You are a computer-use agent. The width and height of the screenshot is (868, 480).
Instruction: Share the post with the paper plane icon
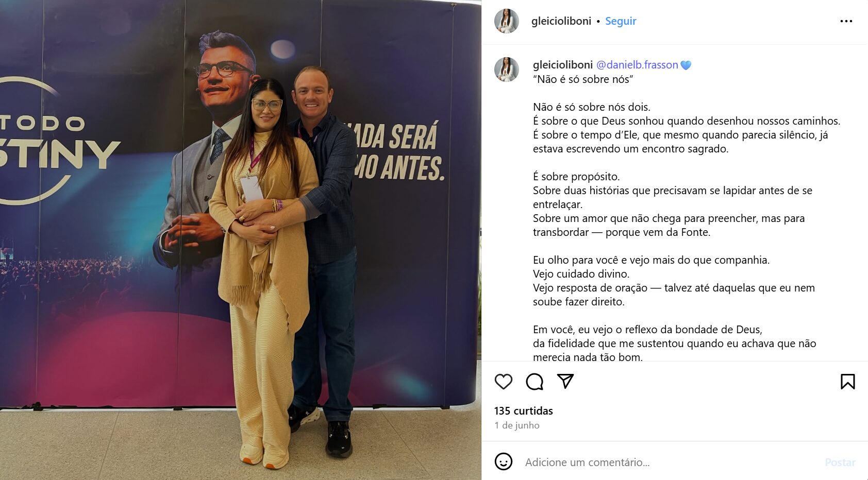[565, 381]
